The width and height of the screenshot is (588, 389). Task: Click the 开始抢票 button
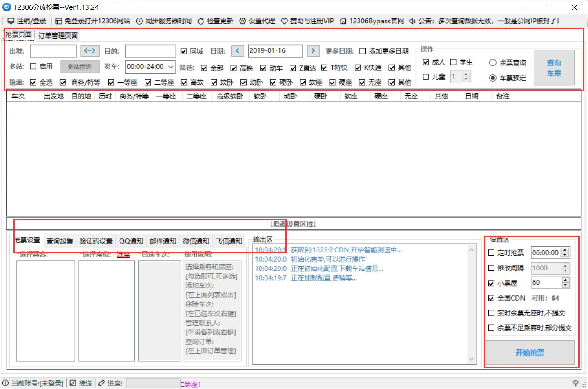[530, 353]
